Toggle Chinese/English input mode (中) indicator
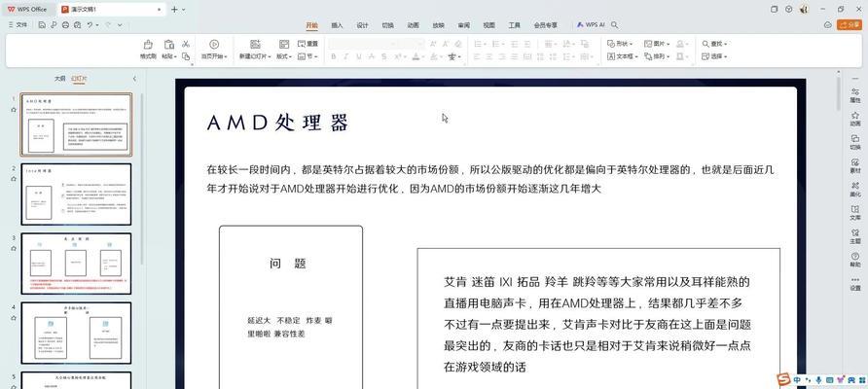Image resolution: width=868 pixels, height=389 pixels. [797, 380]
